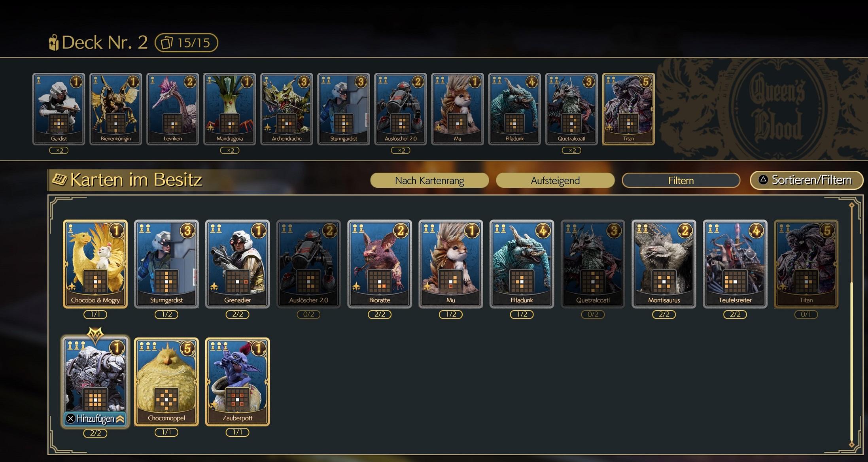Select the Gardist card in deck row
This screenshot has width=868, height=462.
[59, 109]
